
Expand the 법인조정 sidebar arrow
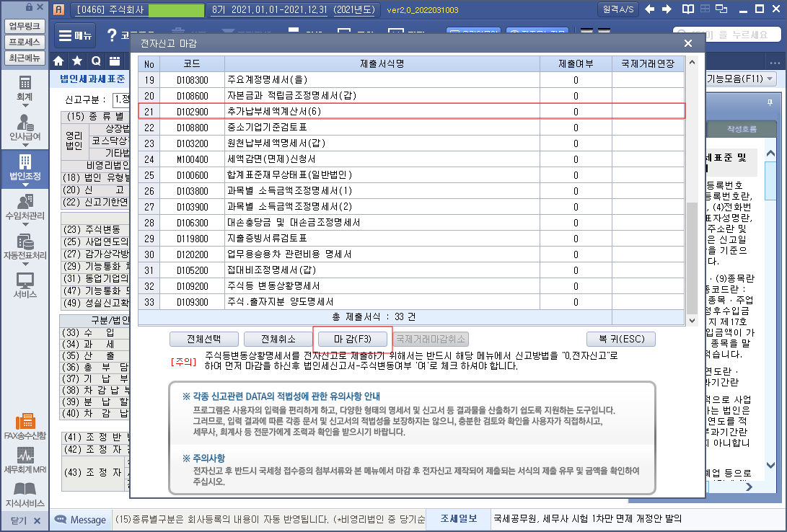click(x=25, y=185)
